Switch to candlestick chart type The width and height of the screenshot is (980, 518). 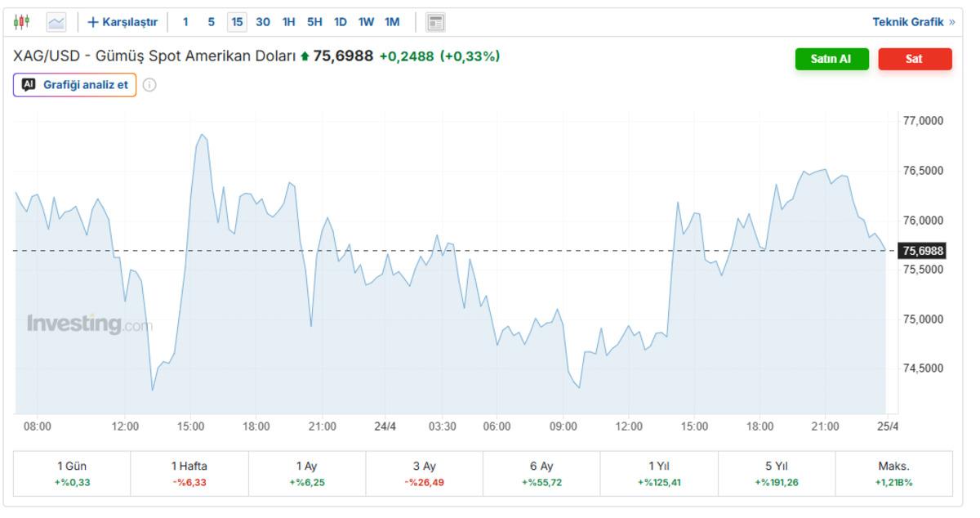pos(22,22)
